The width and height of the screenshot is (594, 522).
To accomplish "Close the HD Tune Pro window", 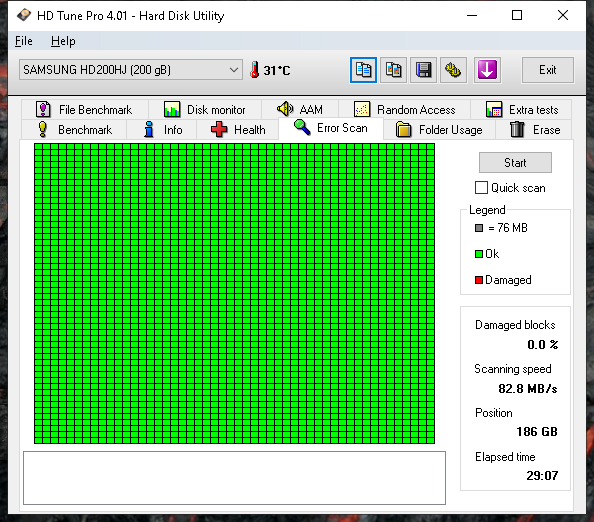I will 563,16.
